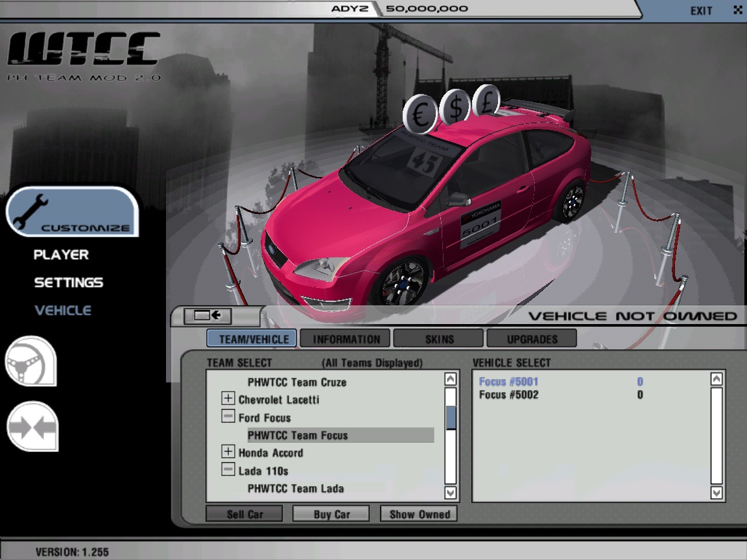Open the Skins tab
Viewport: 747px width, 560px height.
pos(438,338)
